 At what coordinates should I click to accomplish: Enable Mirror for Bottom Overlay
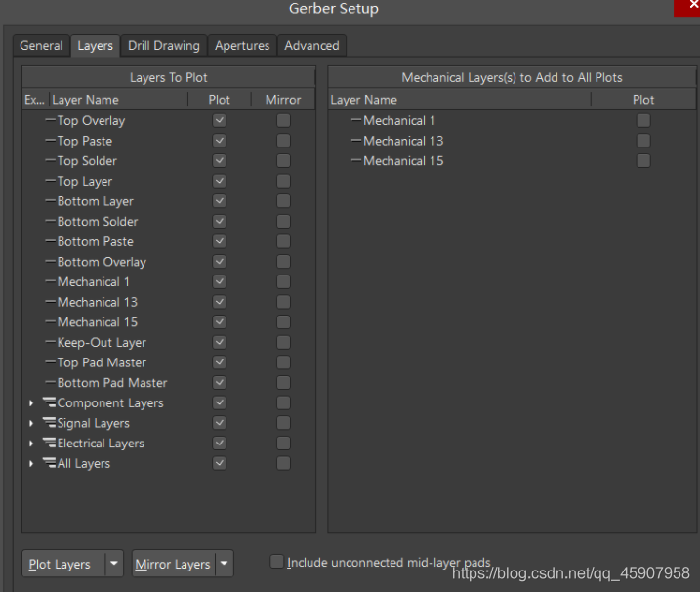click(x=283, y=262)
